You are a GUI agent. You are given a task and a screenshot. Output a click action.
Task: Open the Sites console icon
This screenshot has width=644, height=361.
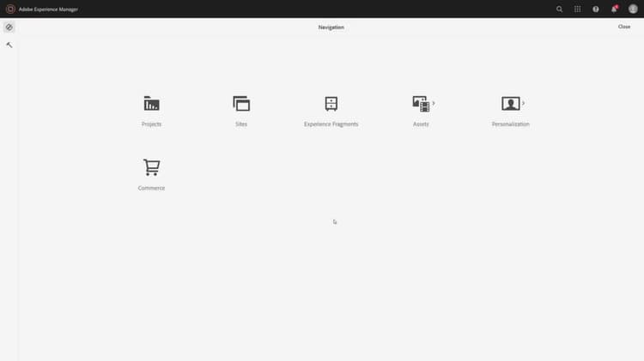(x=241, y=104)
